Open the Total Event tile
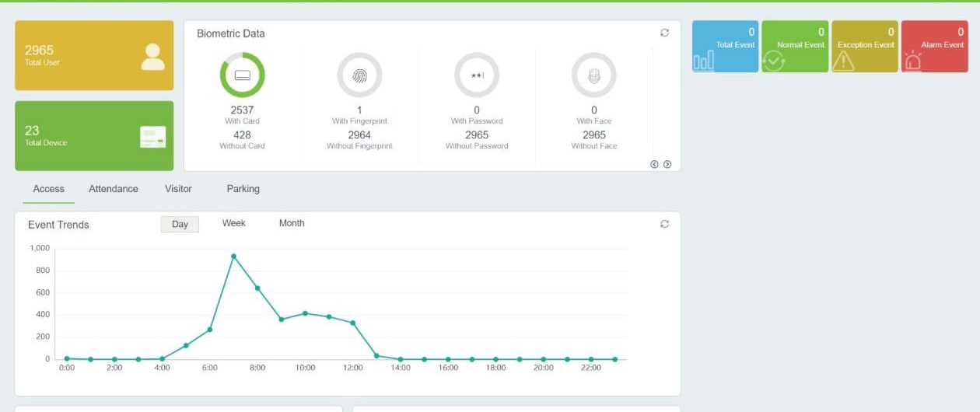Viewport: 980px width, 412px height. tap(726, 47)
